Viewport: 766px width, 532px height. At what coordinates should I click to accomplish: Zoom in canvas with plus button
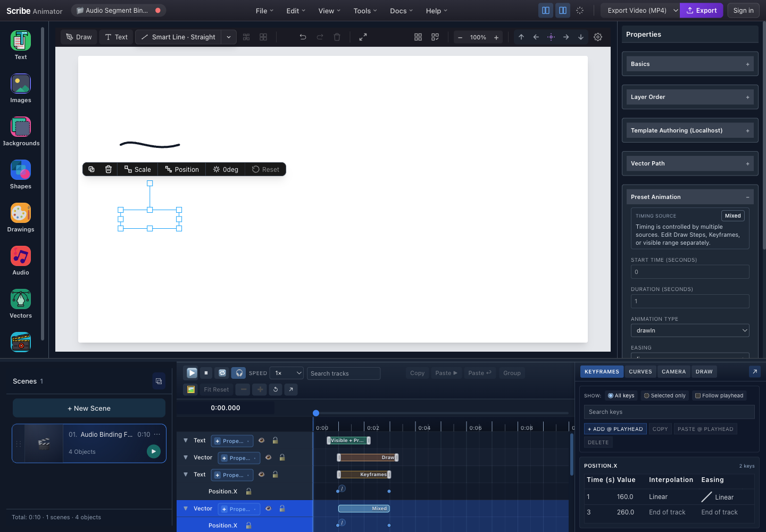[496, 37]
